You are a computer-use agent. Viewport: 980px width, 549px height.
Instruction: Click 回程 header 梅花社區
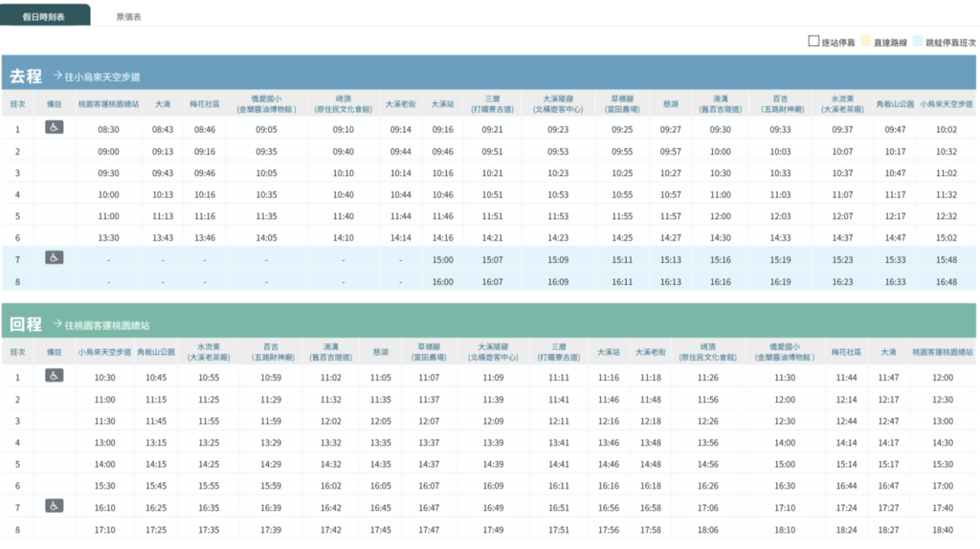pyautogui.click(x=846, y=352)
